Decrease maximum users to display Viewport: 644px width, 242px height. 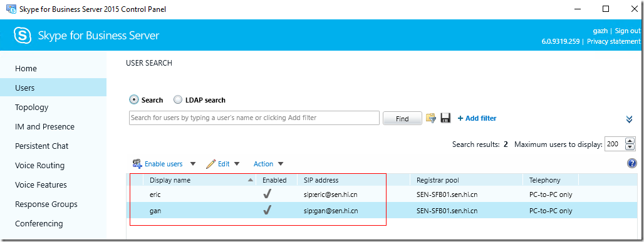(x=630, y=147)
